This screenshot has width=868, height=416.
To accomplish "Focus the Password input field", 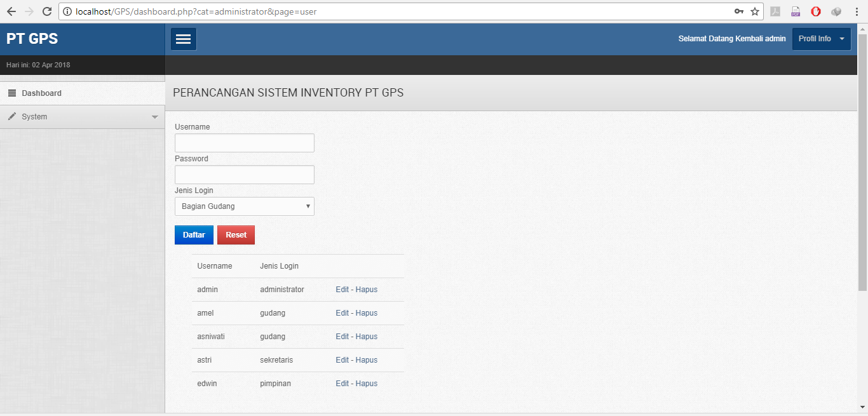I will 245,175.
